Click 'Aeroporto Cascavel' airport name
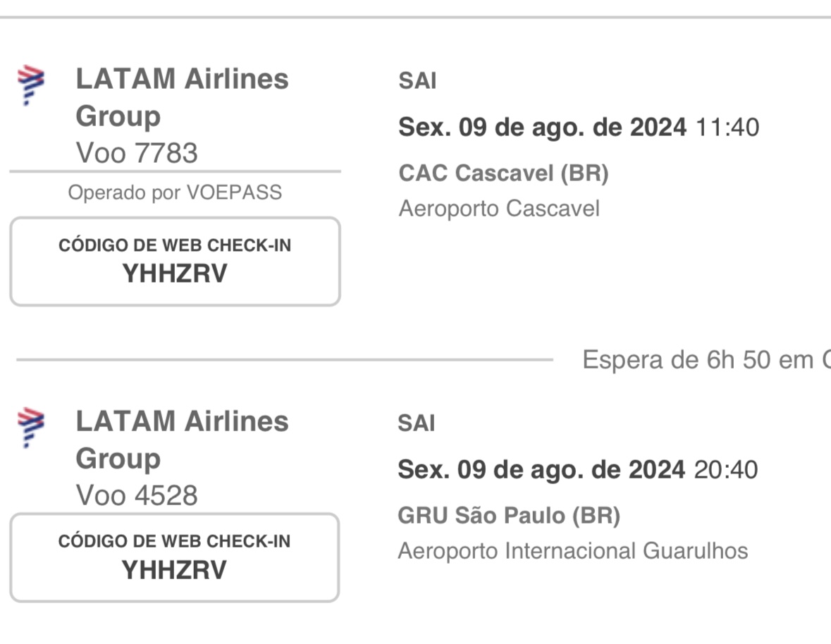 coord(499,208)
